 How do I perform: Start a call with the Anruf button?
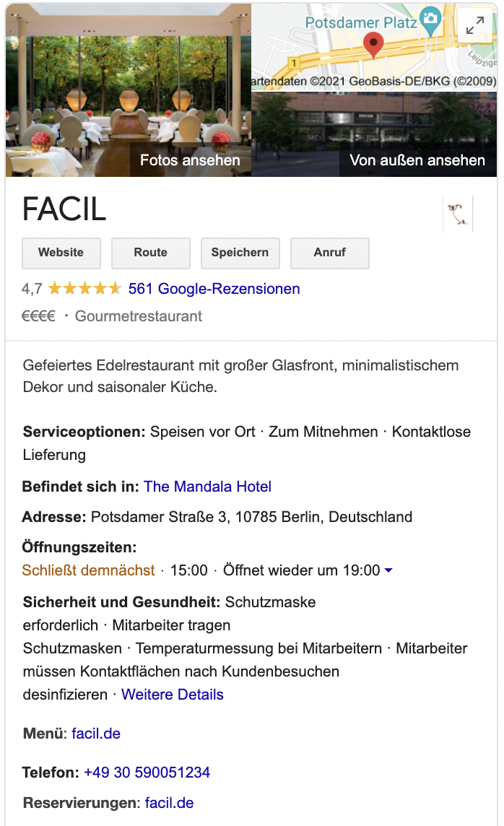click(x=329, y=253)
